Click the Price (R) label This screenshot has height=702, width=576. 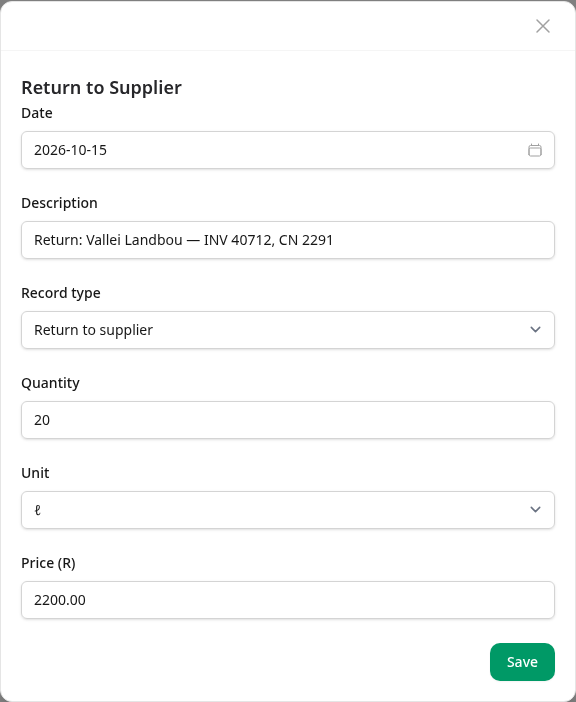click(48, 563)
